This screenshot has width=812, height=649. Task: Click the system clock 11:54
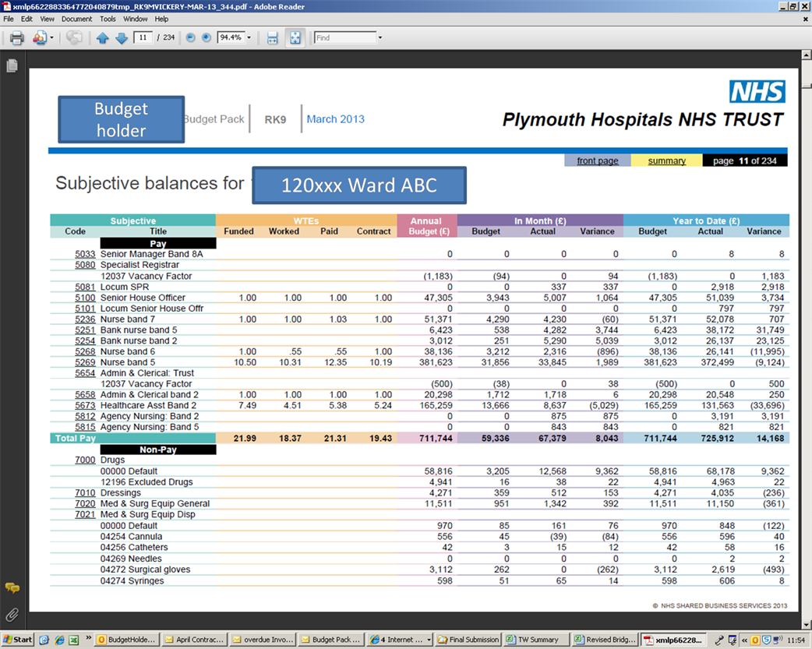point(796,640)
